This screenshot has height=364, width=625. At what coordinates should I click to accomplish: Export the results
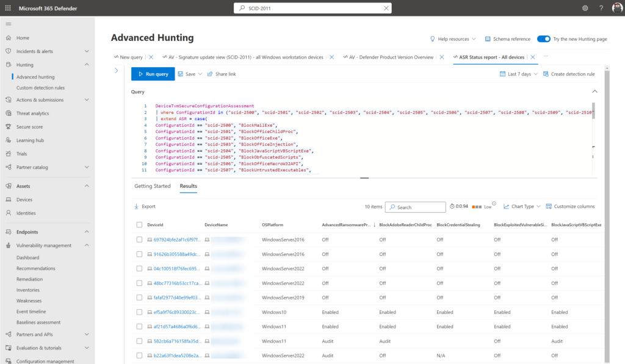[145, 206]
